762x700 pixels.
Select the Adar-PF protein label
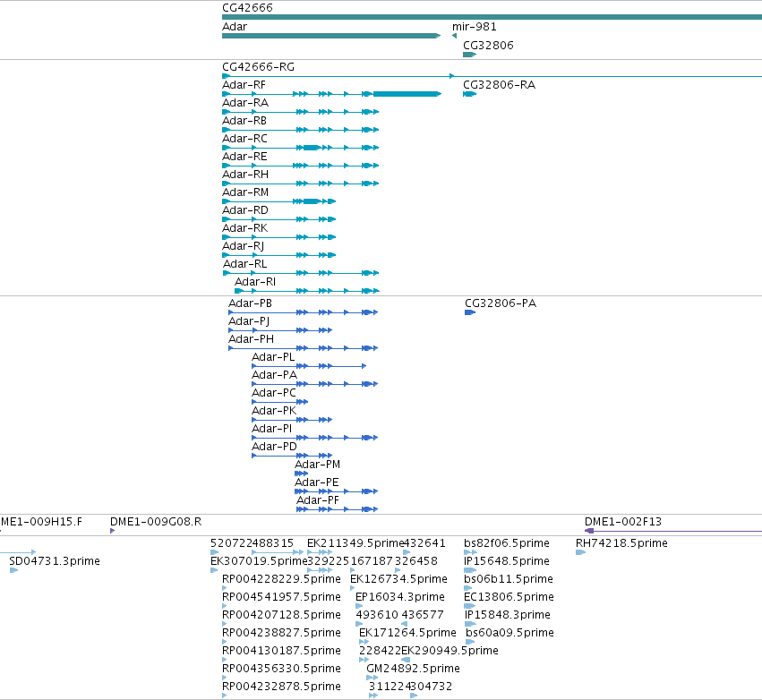point(318,501)
